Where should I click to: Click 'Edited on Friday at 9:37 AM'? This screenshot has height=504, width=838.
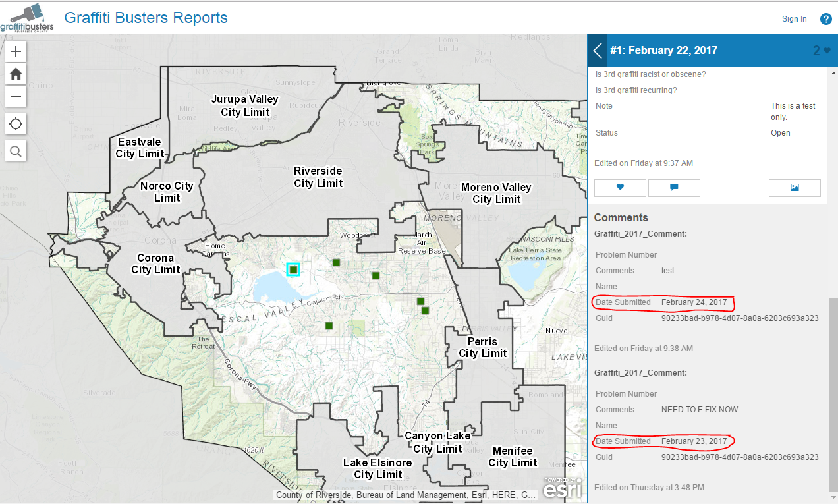coord(644,163)
